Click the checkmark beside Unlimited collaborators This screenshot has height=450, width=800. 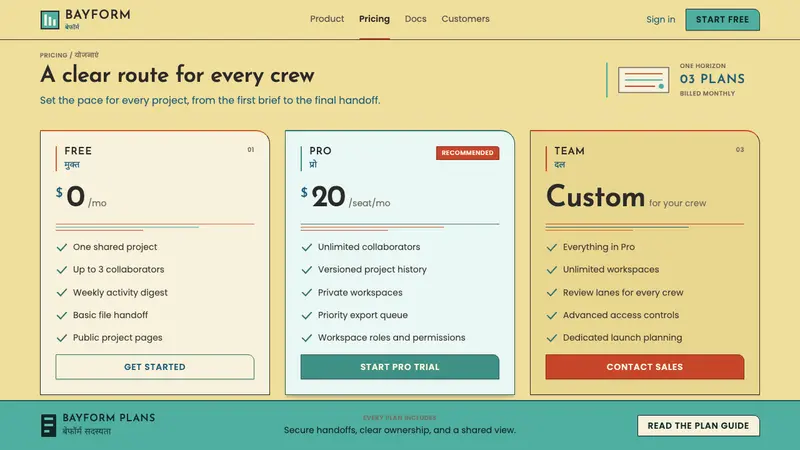pos(307,247)
